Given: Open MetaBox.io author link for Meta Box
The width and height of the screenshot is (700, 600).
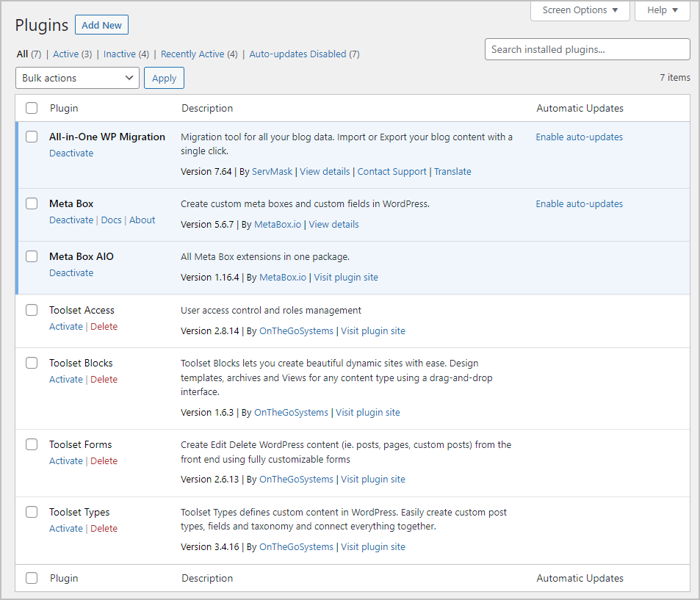Looking at the screenshot, I should [x=278, y=225].
